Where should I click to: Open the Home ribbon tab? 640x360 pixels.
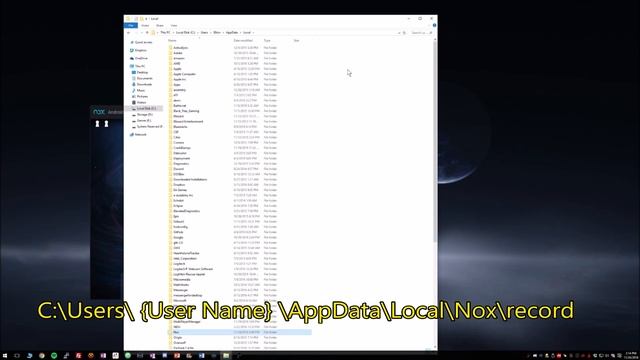click(x=145, y=25)
